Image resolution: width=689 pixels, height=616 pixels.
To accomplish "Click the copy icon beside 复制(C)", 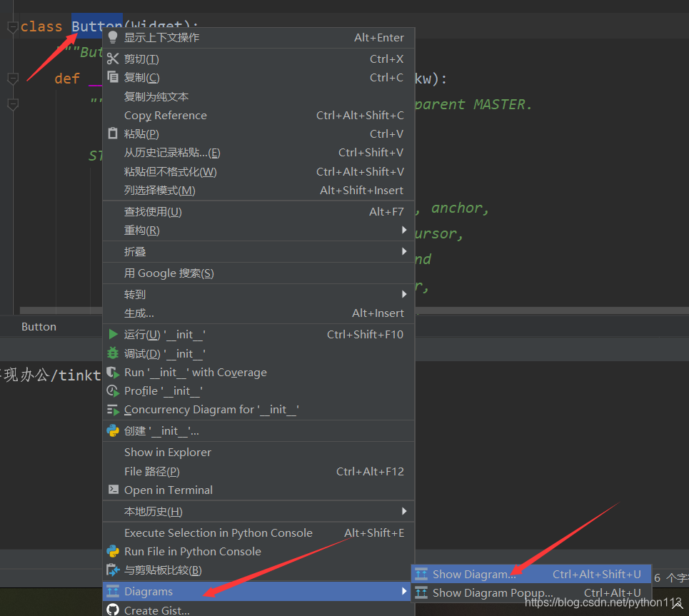I will 113,77.
